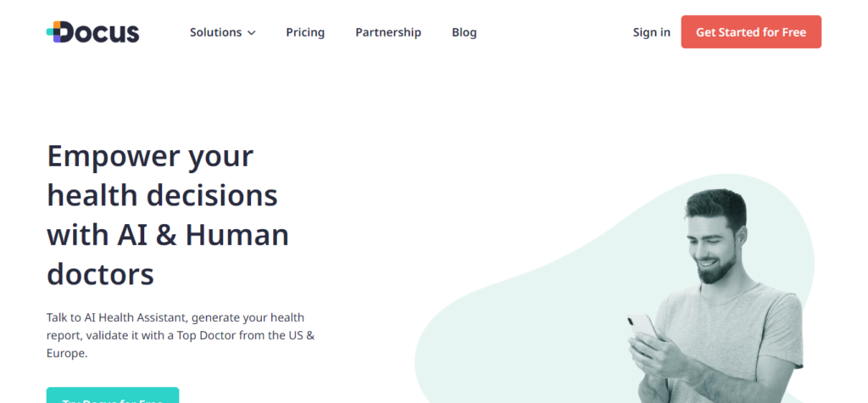The width and height of the screenshot is (868, 403).
Task: Click the teal Try Docus for Free button
Action: coord(113,395)
